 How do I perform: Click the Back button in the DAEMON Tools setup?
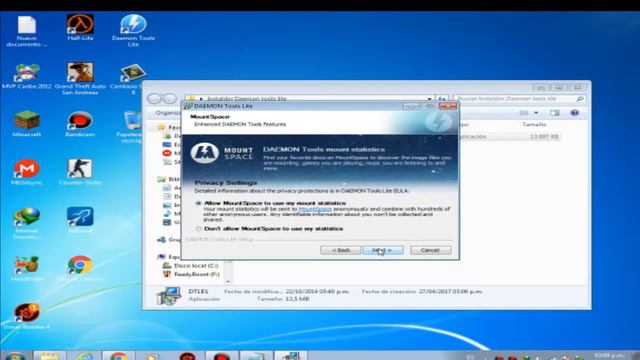pyautogui.click(x=340, y=250)
